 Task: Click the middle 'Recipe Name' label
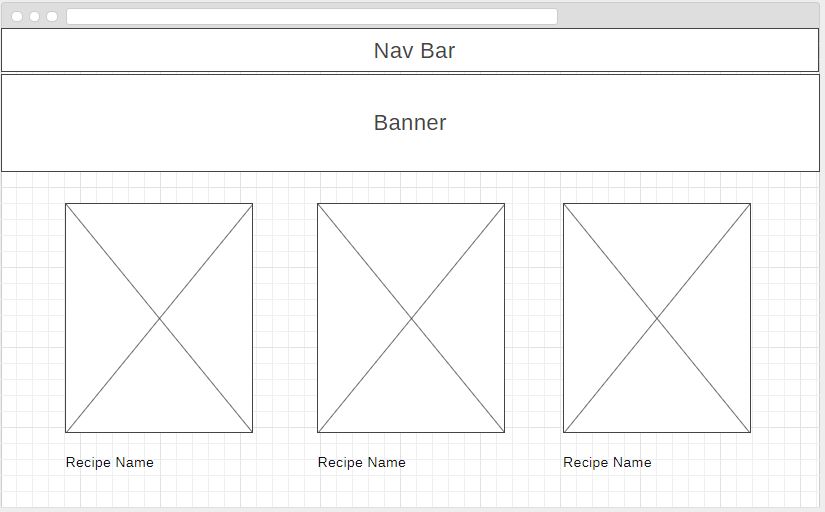point(362,462)
